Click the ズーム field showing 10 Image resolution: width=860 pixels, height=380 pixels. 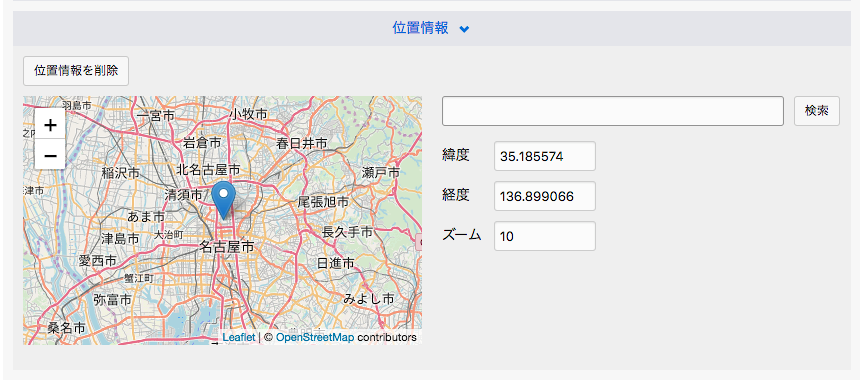coord(545,236)
